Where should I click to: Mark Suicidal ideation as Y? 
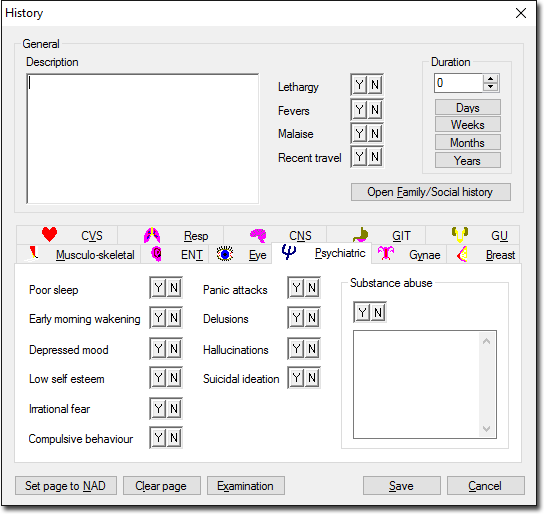click(x=296, y=378)
